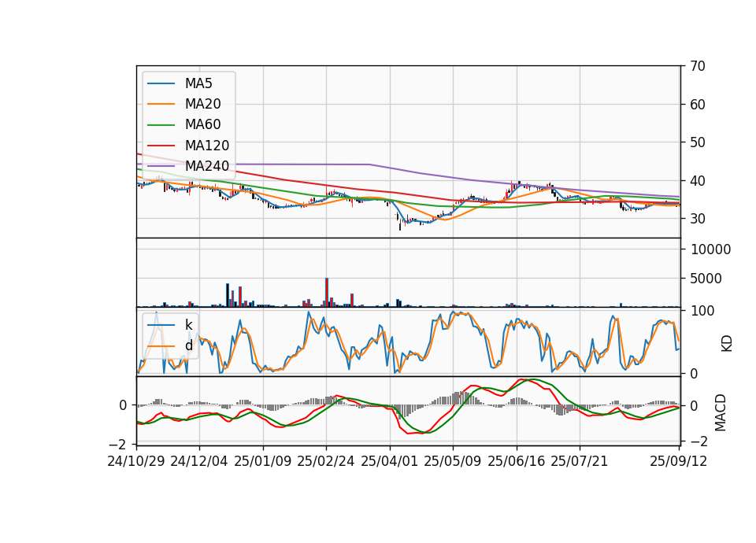Click the MA240 legend label
756x543 pixels.
pos(207,166)
